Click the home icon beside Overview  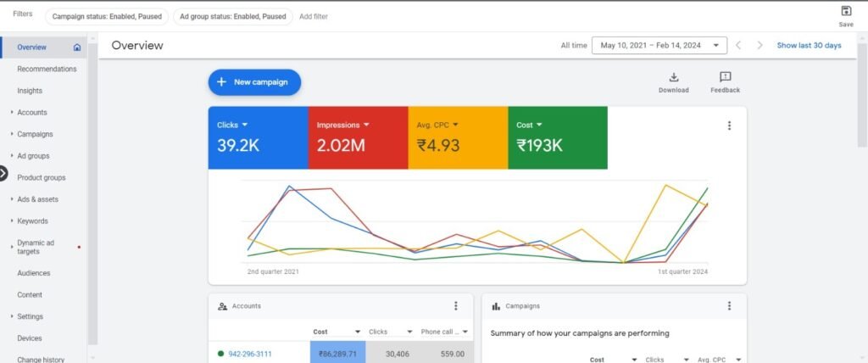click(77, 47)
